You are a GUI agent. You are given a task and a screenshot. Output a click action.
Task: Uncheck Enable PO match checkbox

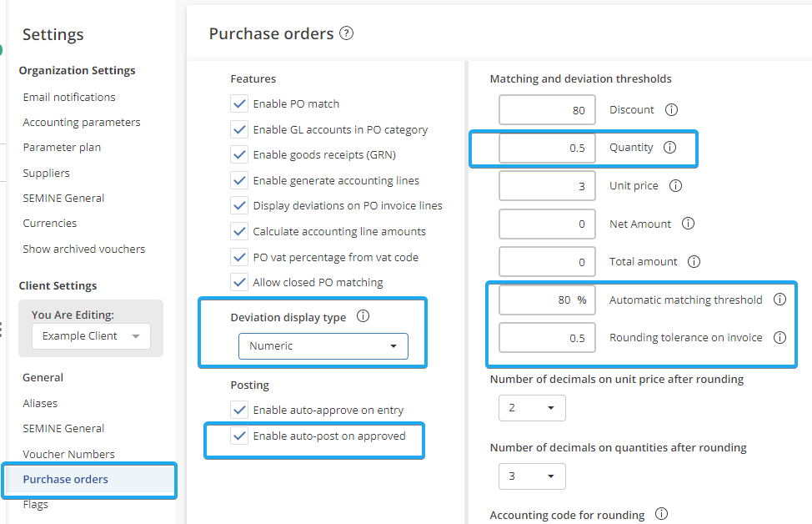pos(239,104)
